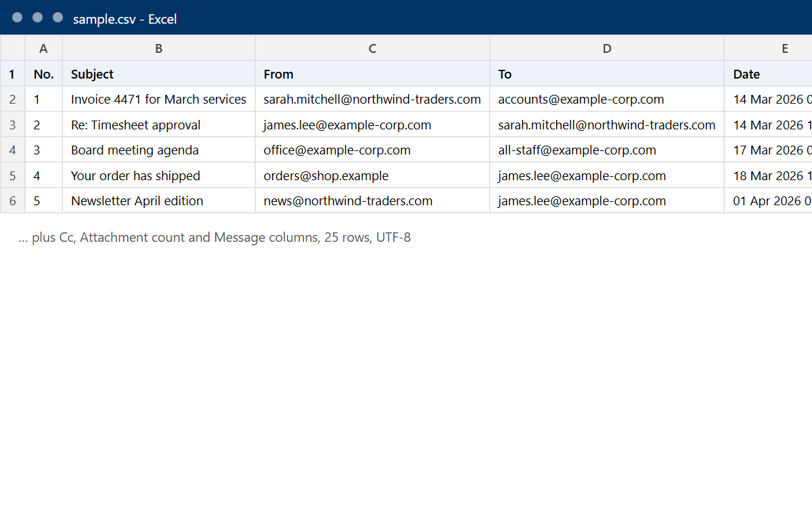Click the select-all corner cell
Viewport: 812px width, 508px height.
pyautogui.click(x=12, y=48)
